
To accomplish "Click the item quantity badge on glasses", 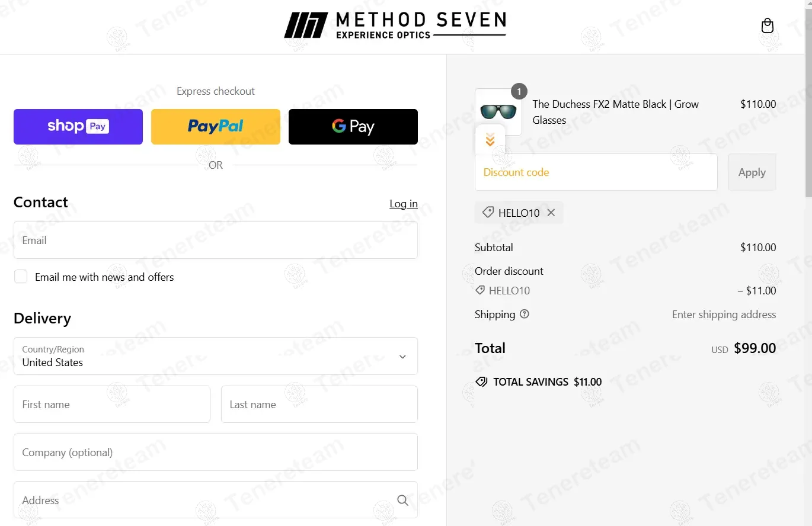I will (x=519, y=91).
